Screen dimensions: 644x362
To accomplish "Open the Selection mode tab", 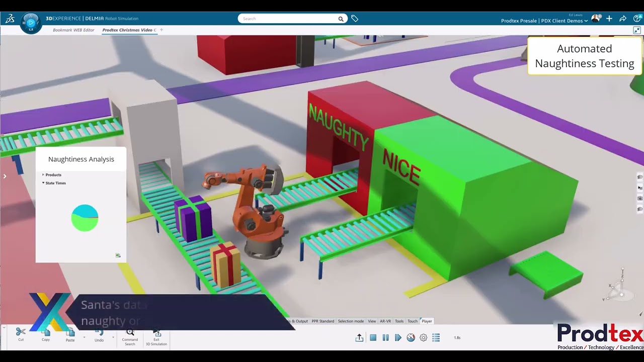I will tap(351, 321).
